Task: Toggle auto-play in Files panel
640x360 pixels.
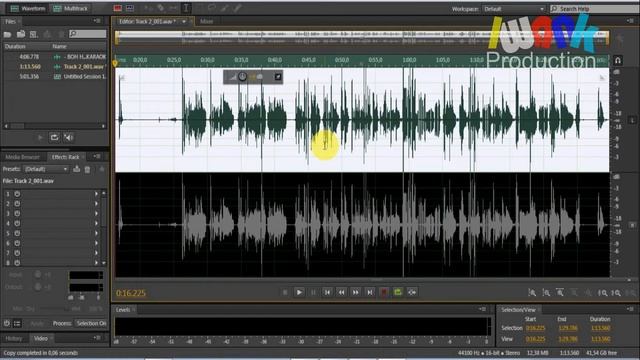Action: tap(69, 138)
